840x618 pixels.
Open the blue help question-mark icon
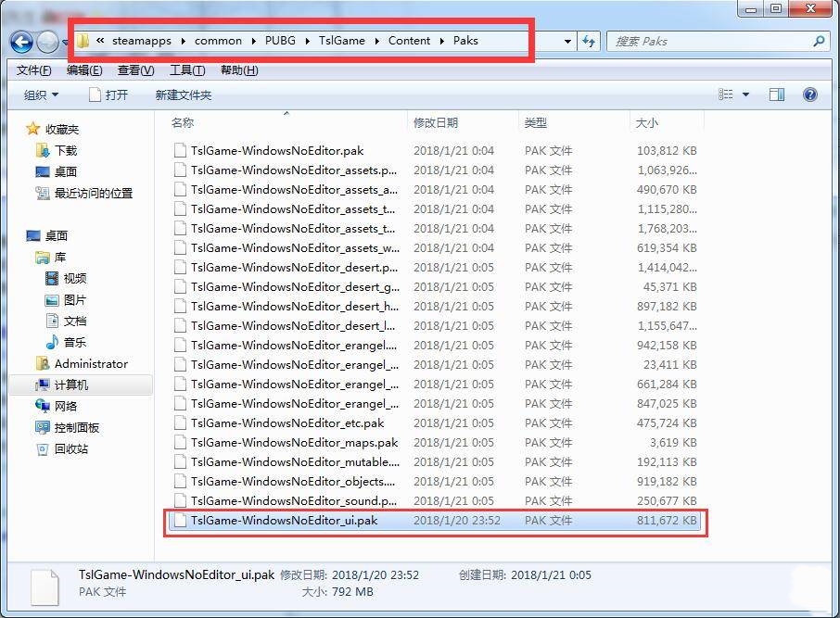point(810,95)
